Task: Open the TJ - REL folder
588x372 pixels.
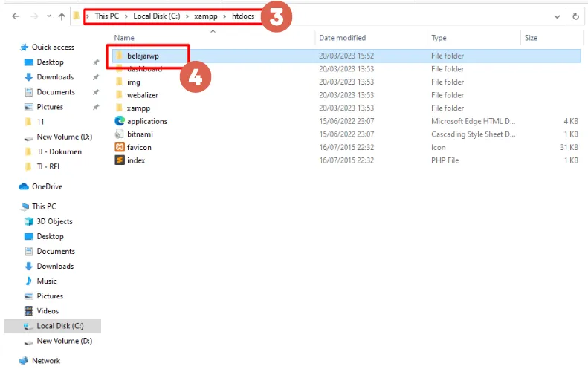Action: click(x=49, y=167)
